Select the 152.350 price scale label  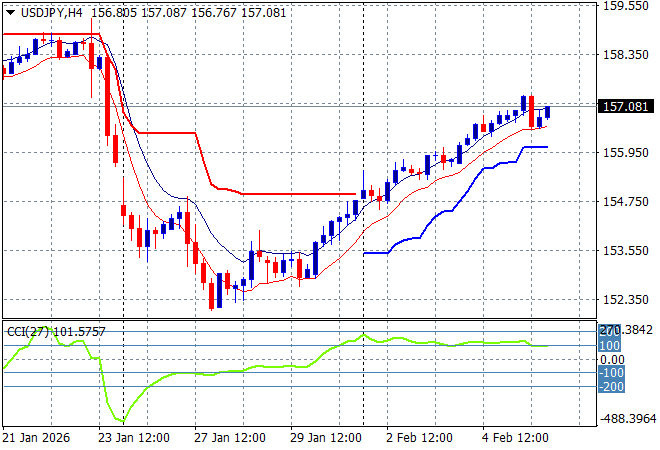pos(625,300)
